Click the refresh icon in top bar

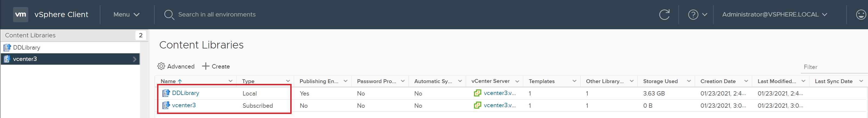[664, 14]
